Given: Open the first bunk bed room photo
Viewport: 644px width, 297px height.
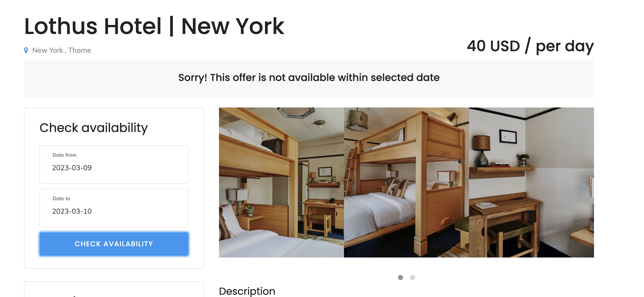Looking at the screenshot, I should 281,182.
